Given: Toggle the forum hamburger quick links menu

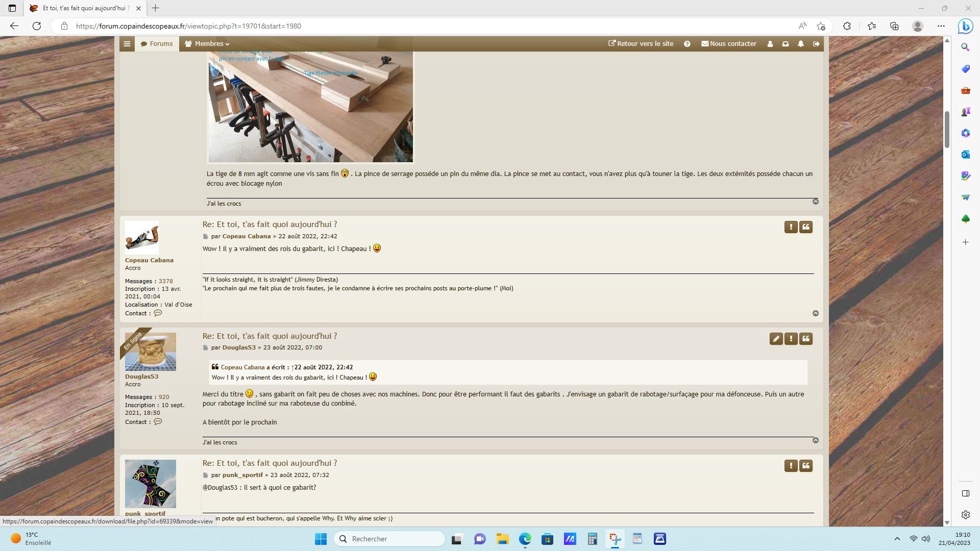Looking at the screenshot, I should tap(127, 44).
